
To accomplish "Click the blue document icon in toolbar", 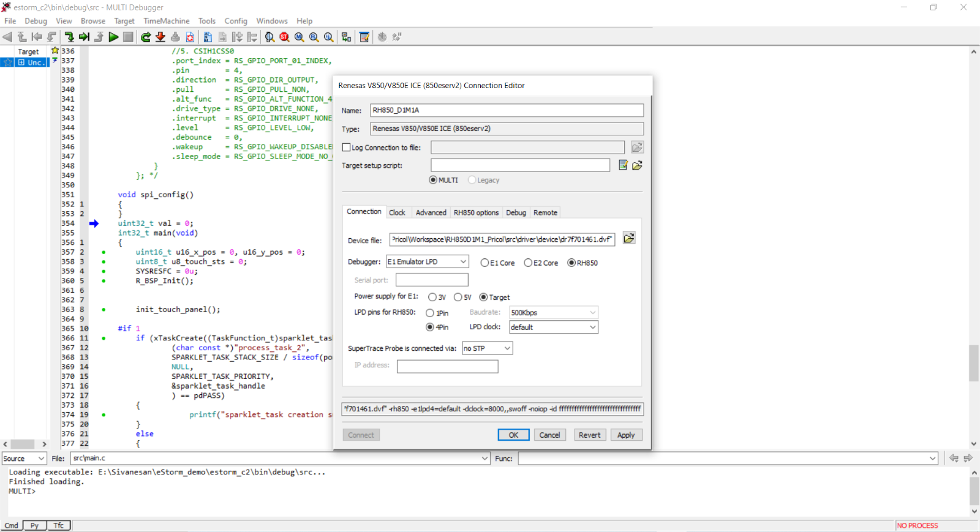I will (x=208, y=37).
